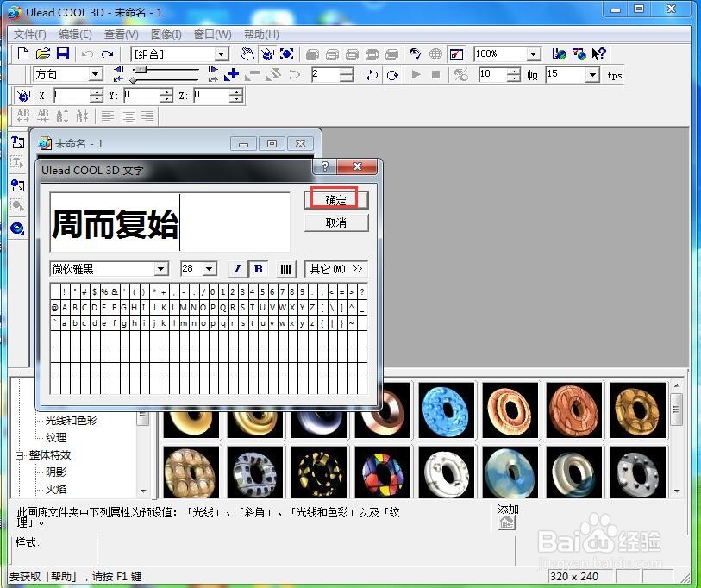Expand options via 其它(M) >> button

pyautogui.click(x=336, y=269)
